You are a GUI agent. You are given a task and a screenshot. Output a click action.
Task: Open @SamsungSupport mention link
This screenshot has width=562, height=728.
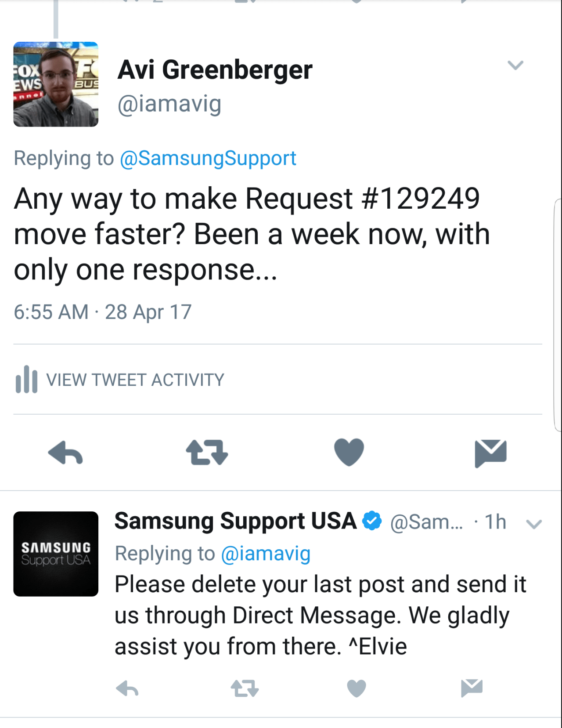point(208,158)
